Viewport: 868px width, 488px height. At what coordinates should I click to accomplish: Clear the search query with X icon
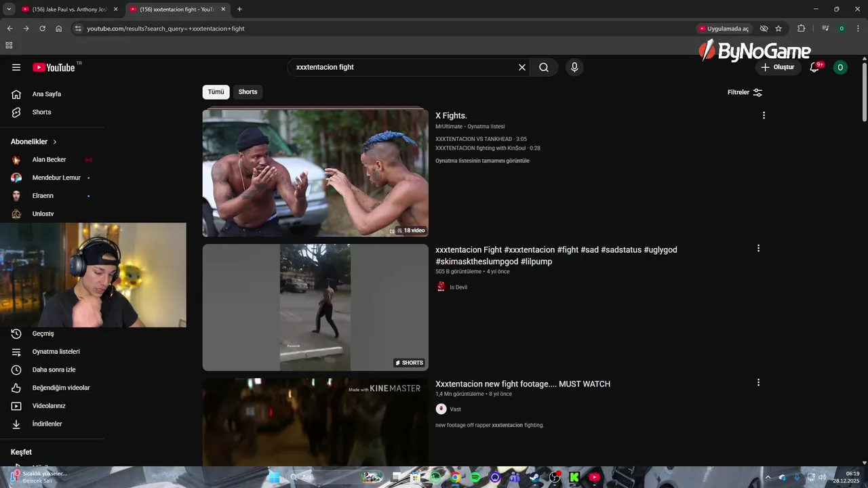click(x=522, y=67)
